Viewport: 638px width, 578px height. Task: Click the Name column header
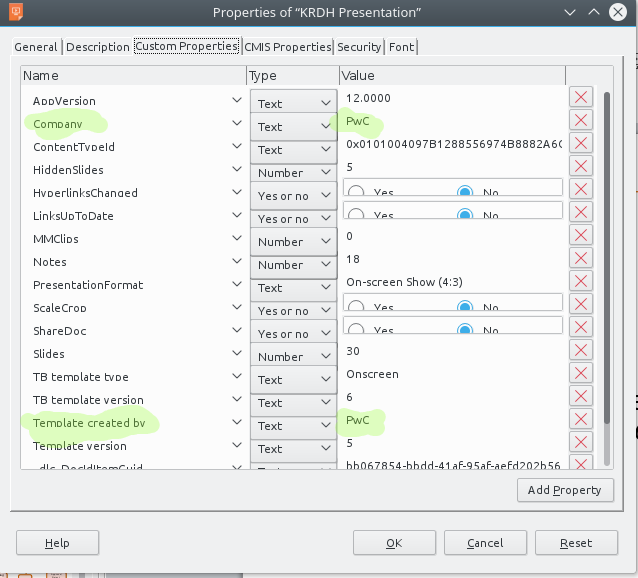(133, 76)
